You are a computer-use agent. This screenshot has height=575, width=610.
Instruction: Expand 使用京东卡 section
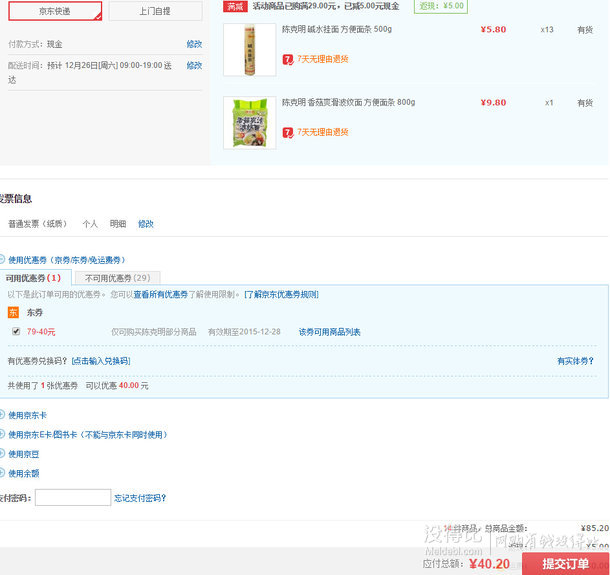coord(27,415)
